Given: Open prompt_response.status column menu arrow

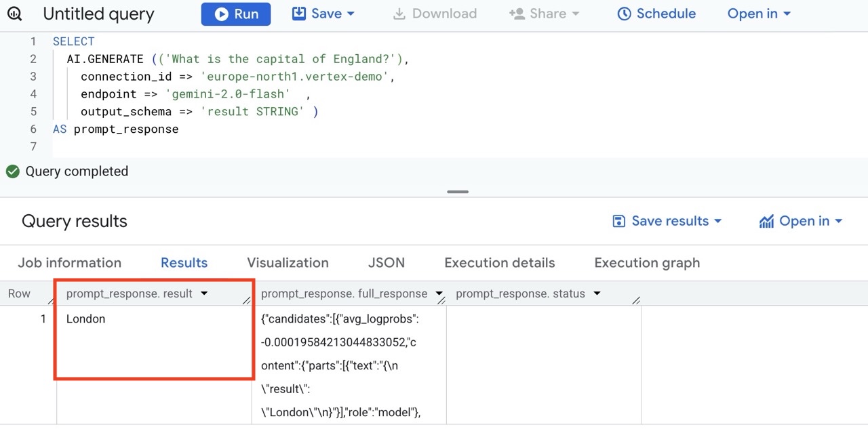Looking at the screenshot, I should point(597,293).
